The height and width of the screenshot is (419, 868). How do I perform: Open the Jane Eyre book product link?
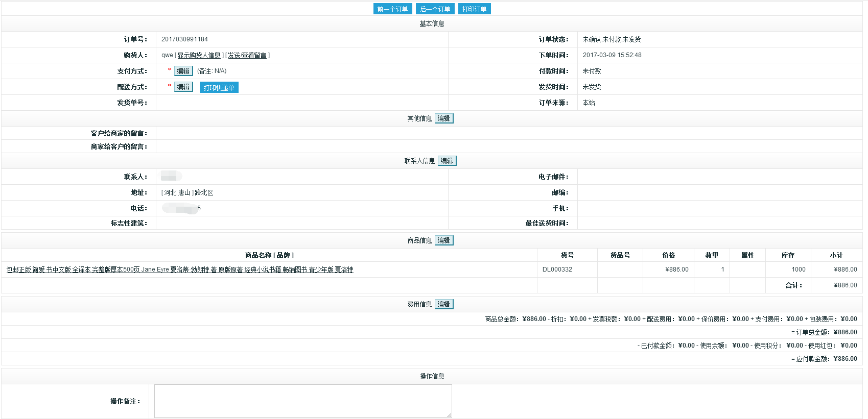[x=180, y=269]
